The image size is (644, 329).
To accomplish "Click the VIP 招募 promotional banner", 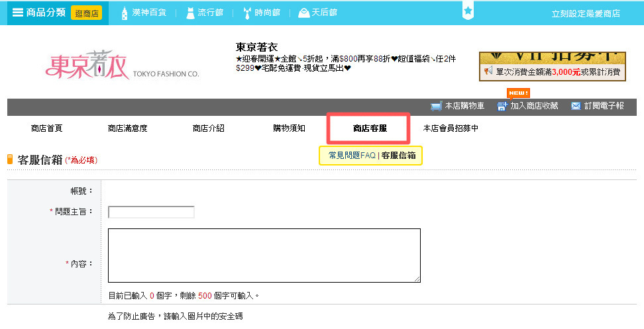I will pyautogui.click(x=553, y=66).
